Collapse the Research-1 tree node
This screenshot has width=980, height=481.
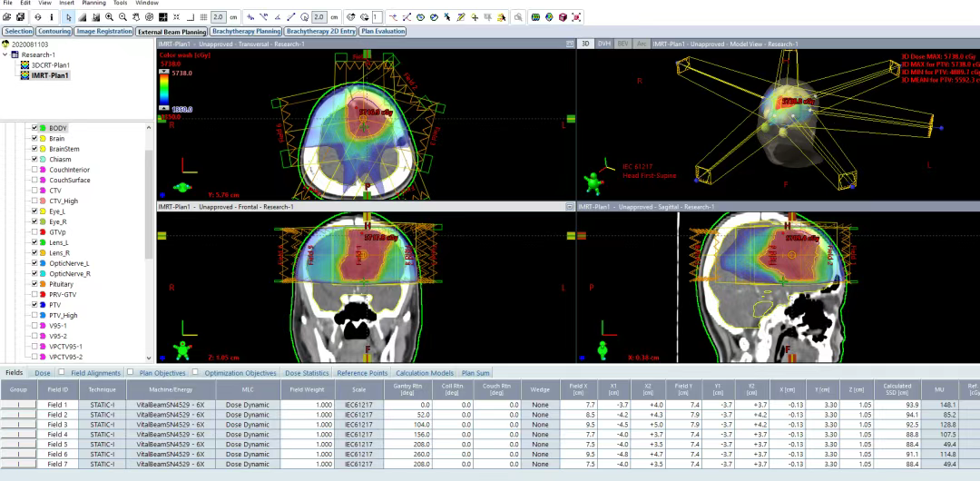(5, 54)
